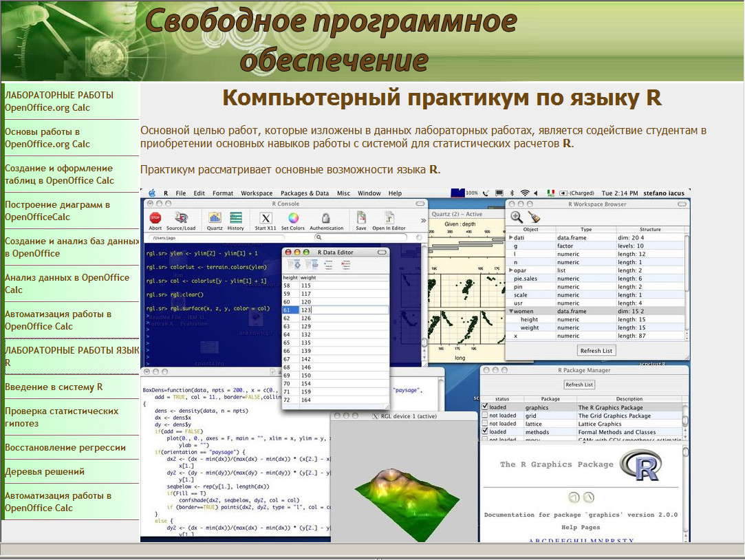Click the R logo in package help
The width and height of the screenshot is (745, 560).
click(x=642, y=466)
